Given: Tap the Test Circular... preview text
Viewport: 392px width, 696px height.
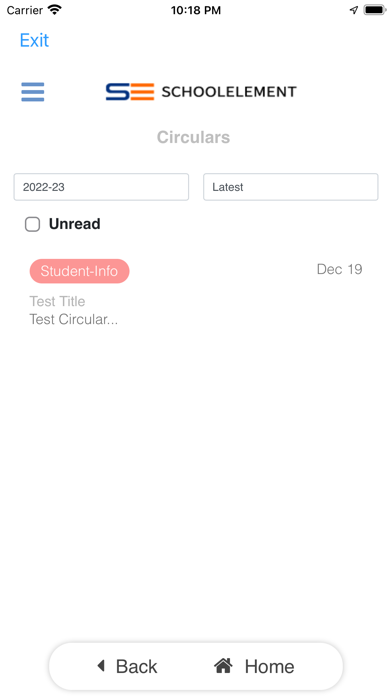Looking at the screenshot, I should click(x=74, y=319).
